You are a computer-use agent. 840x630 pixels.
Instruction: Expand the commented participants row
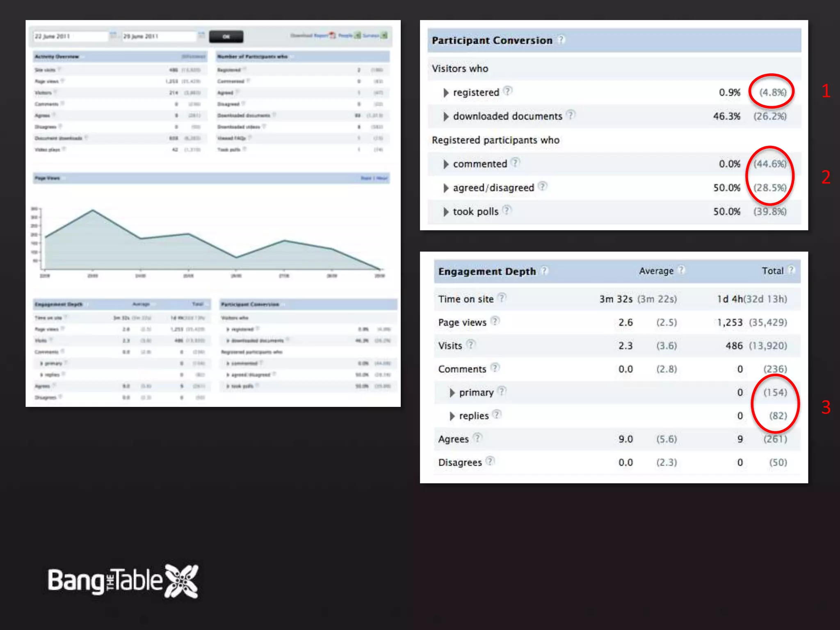(x=446, y=164)
